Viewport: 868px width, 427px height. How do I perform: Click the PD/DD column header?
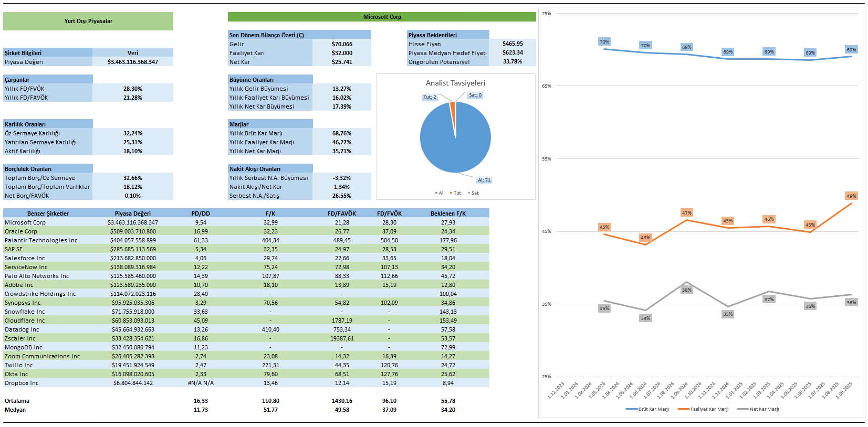point(201,213)
